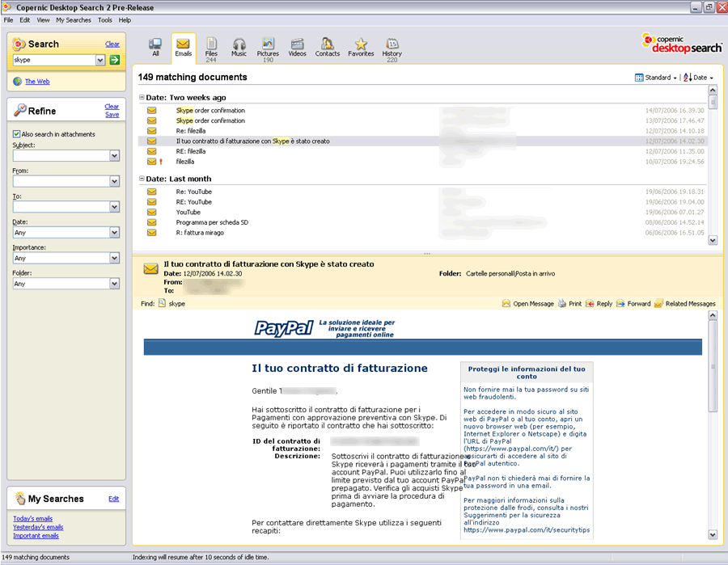The height and width of the screenshot is (565, 728).
Task: Click envelope icon of flagged filezilla email
Action: pyautogui.click(x=152, y=162)
